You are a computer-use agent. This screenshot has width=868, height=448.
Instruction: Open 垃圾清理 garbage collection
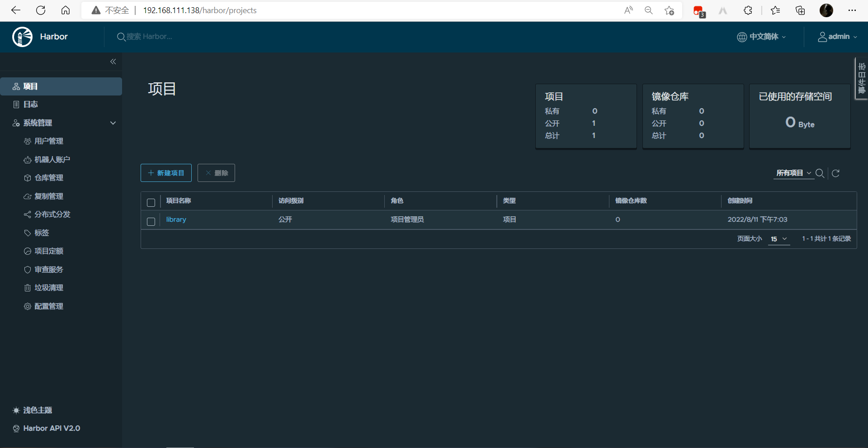coord(49,288)
